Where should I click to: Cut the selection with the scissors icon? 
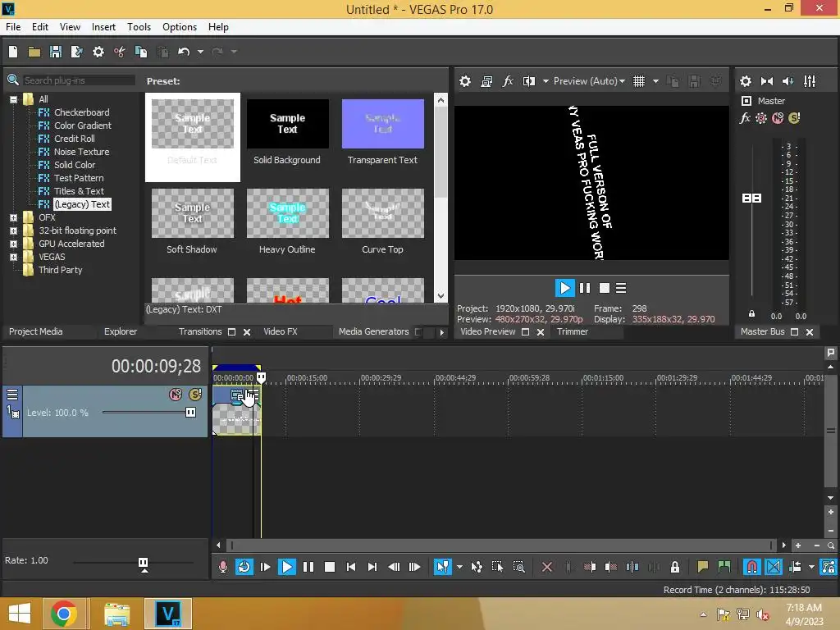click(120, 52)
